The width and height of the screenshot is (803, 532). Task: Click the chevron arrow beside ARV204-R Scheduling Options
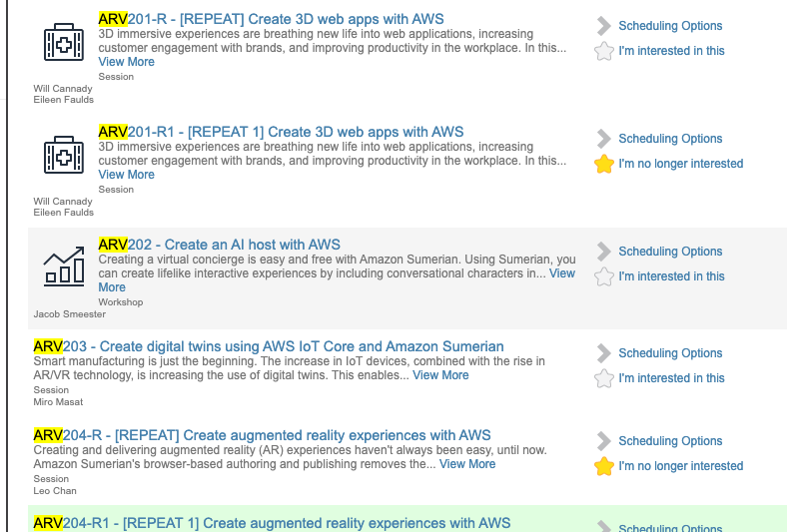click(x=604, y=441)
